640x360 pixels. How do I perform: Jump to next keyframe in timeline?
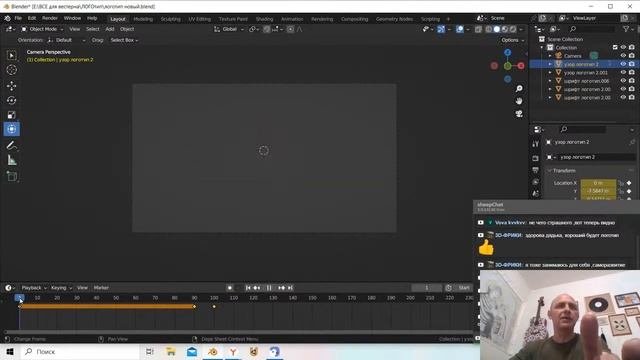pos(281,288)
